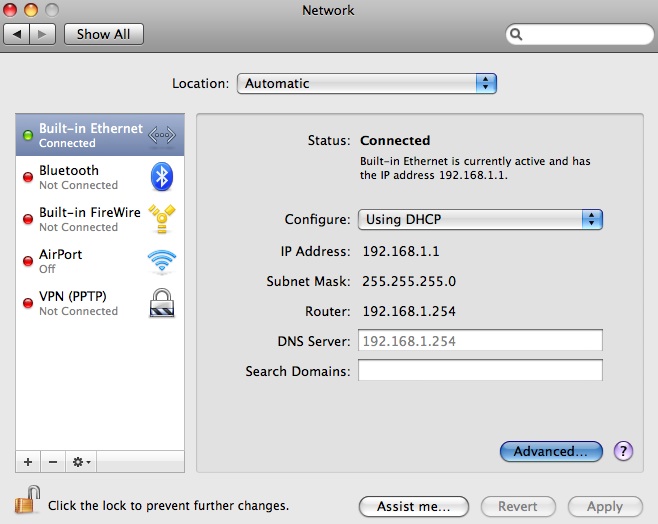Click the Apply button
The image size is (658, 524).
[x=604, y=507]
